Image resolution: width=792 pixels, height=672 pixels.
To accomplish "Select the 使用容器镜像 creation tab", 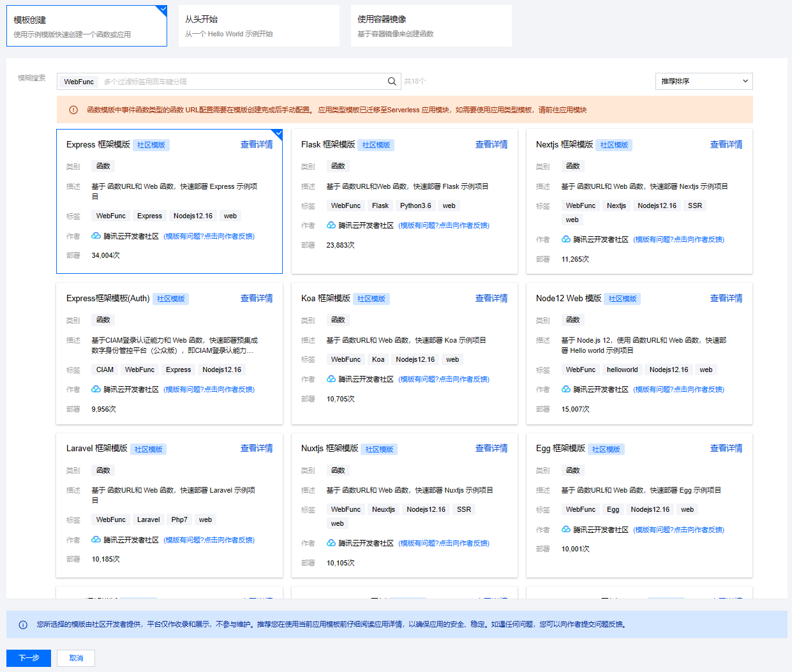I will pos(431,26).
